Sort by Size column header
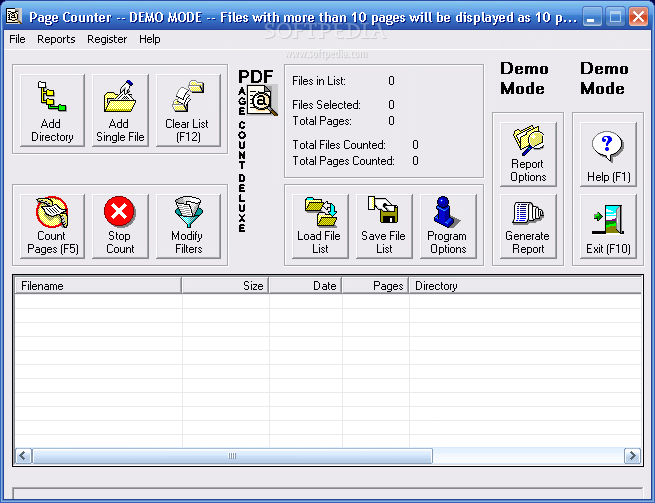The width and height of the screenshot is (655, 503). (x=225, y=286)
